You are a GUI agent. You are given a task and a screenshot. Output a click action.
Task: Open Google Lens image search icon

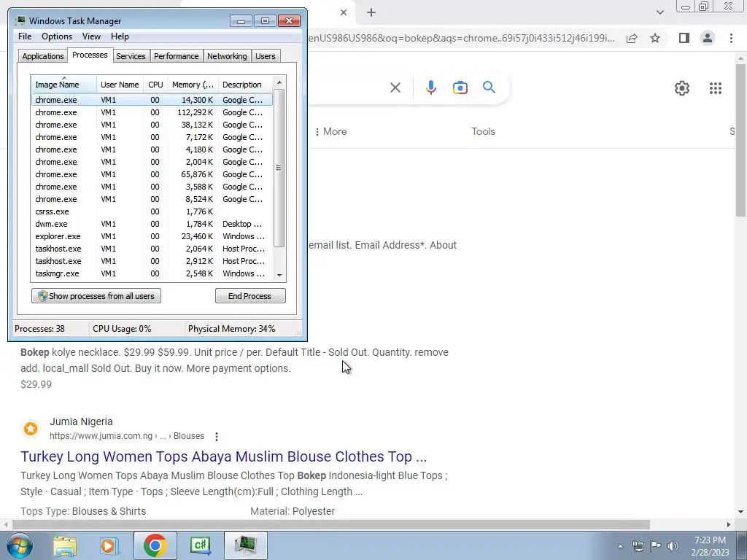tap(460, 87)
